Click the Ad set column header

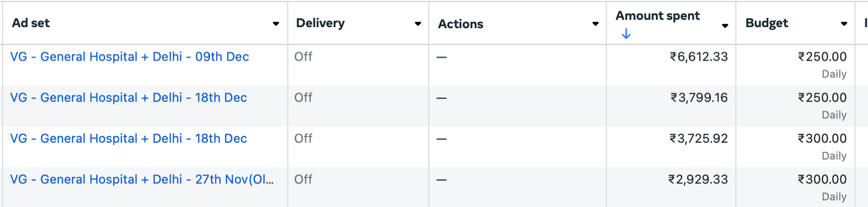click(31, 23)
